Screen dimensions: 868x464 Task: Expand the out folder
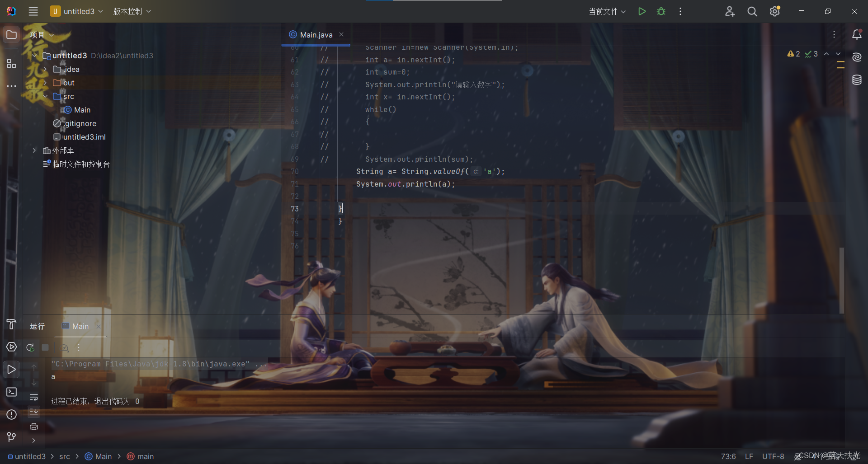click(x=45, y=83)
